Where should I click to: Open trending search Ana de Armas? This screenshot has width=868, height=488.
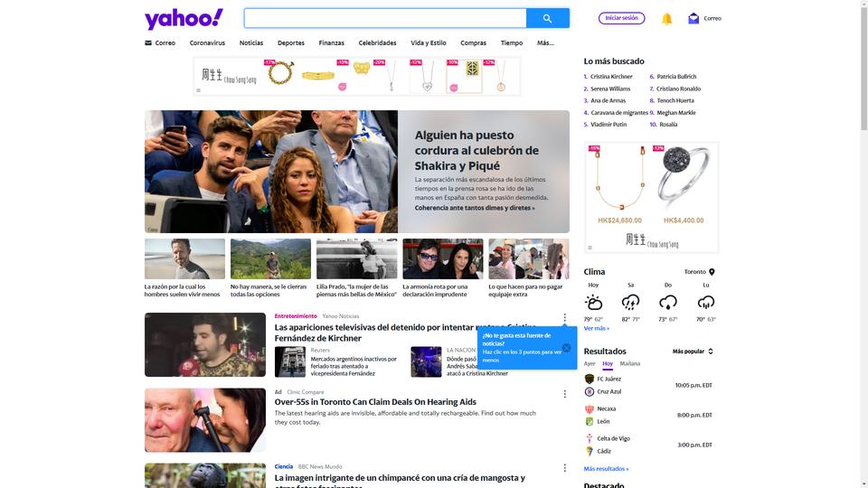coord(608,100)
